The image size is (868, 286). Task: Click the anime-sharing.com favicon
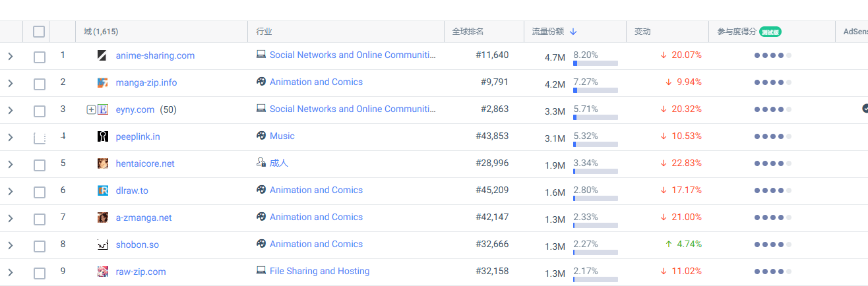coord(102,55)
